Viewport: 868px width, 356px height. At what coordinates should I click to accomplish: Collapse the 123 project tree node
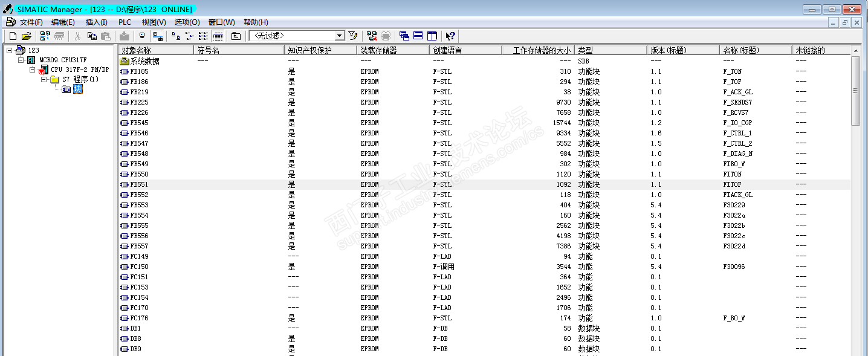click(10, 50)
